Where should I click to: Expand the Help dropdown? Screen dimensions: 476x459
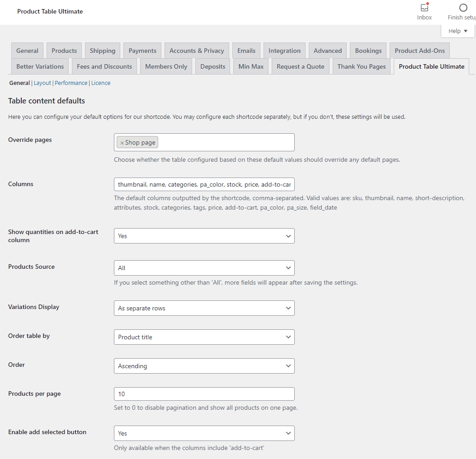tap(457, 31)
